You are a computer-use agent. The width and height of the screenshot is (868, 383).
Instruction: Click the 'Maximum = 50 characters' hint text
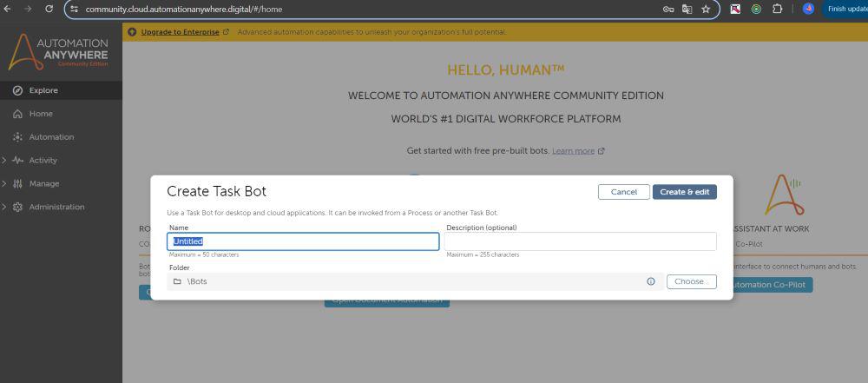(204, 255)
